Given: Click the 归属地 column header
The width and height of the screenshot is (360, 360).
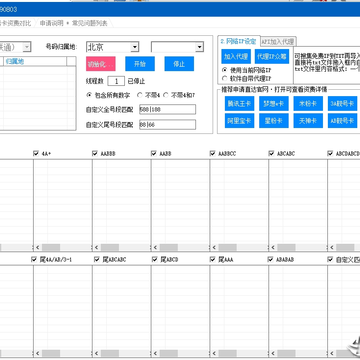Looking at the screenshot, I should click(35, 61).
